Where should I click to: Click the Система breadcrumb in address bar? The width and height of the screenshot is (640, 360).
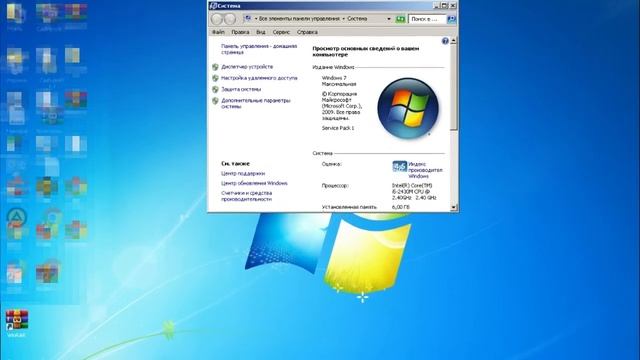tap(357, 19)
